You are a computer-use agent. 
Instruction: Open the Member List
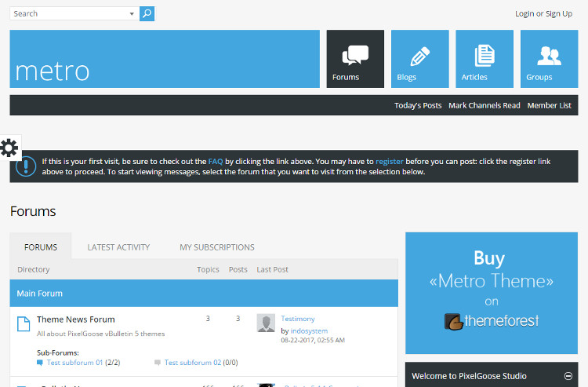coord(549,105)
